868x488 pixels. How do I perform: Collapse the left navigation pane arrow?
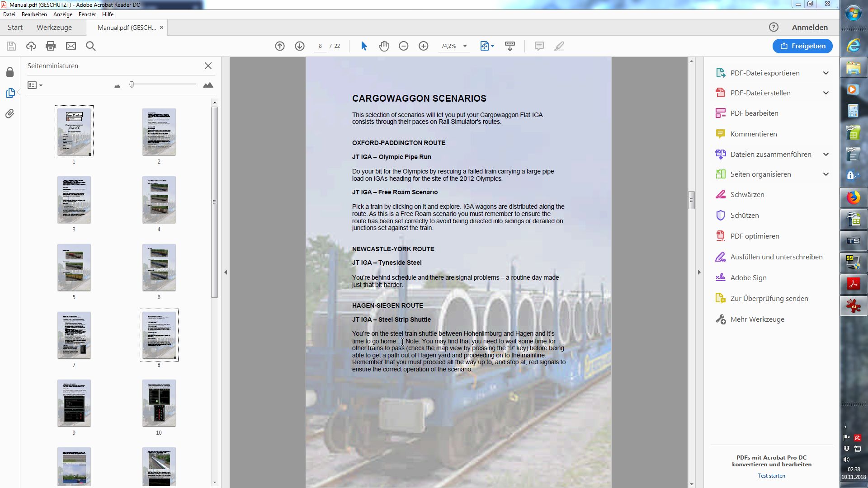(226, 272)
